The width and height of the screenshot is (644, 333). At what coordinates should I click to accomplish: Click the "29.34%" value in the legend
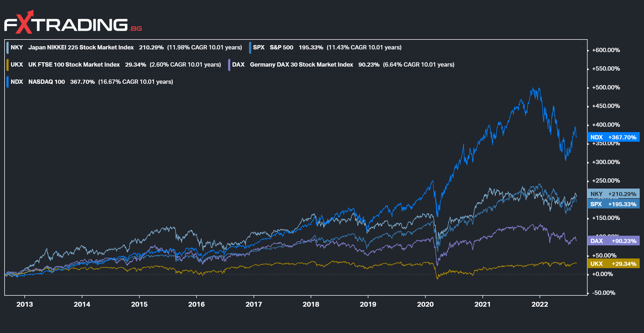(136, 65)
